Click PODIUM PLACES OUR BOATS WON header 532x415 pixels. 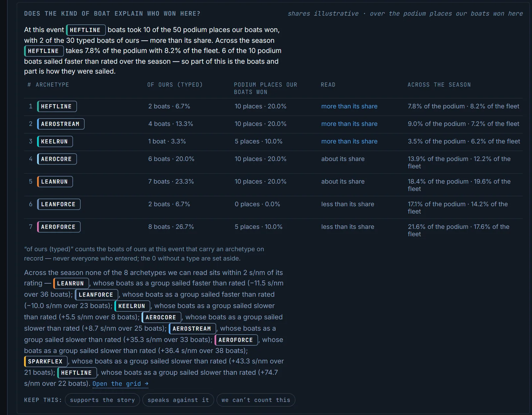tap(266, 88)
